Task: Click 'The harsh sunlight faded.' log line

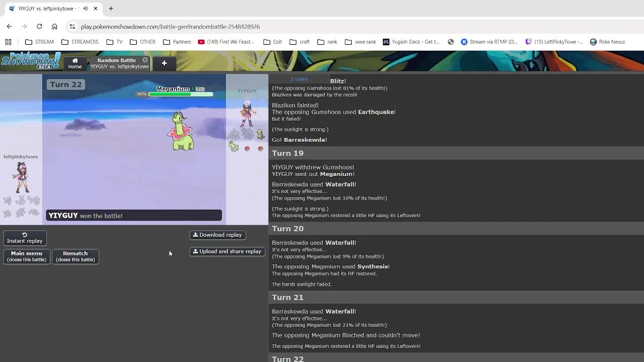Action: point(302,284)
